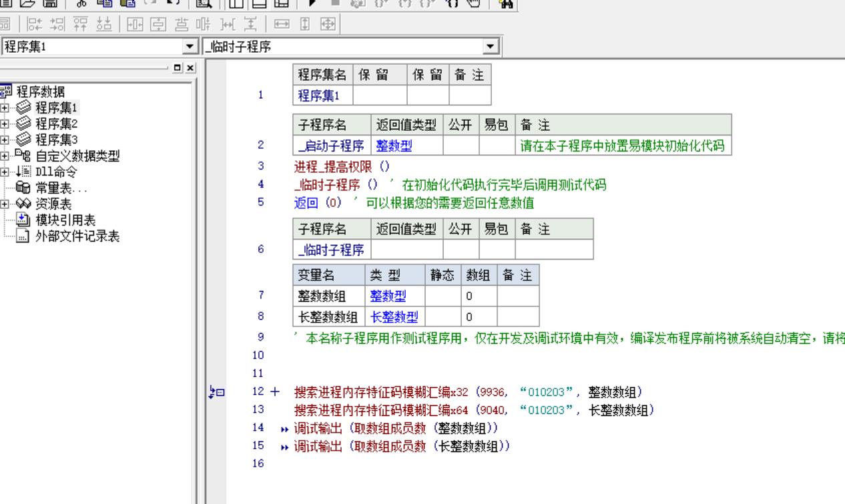Expand the plus sign on code line 12
Image resolution: width=845 pixels, height=504 pixels.
point(274,392)
